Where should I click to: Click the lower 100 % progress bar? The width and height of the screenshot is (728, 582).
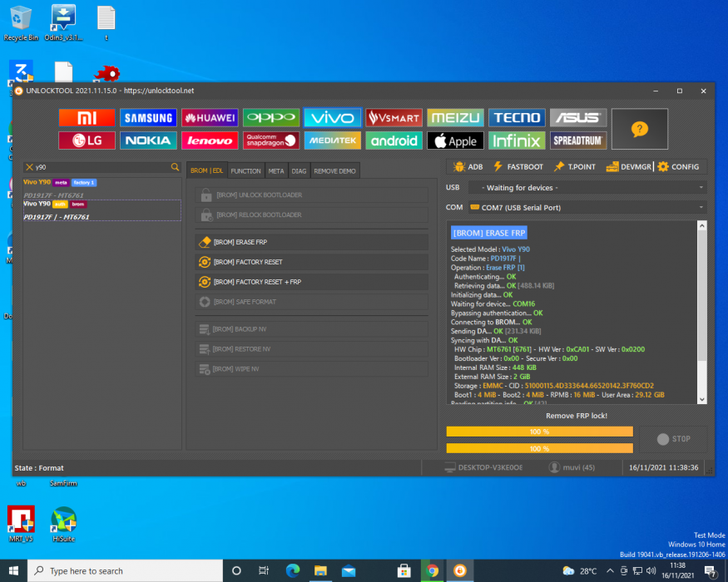[x=539, y=448]
